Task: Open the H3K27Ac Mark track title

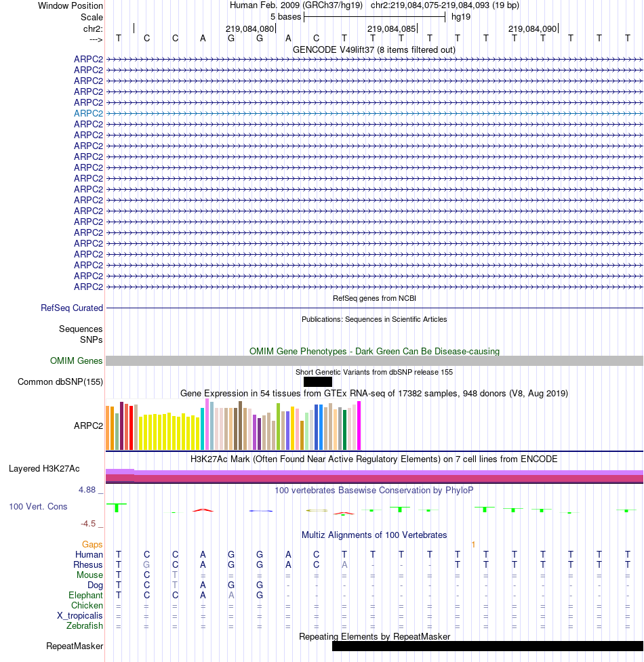Action: pos(374,459)
